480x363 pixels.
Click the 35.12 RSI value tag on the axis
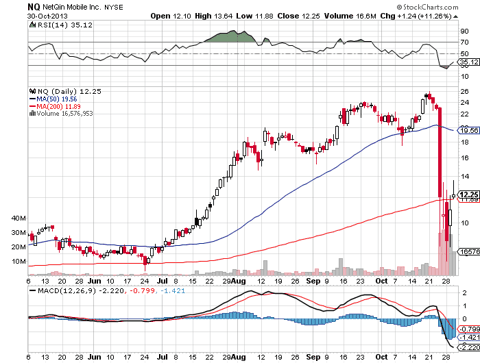(x=469, y=62)
